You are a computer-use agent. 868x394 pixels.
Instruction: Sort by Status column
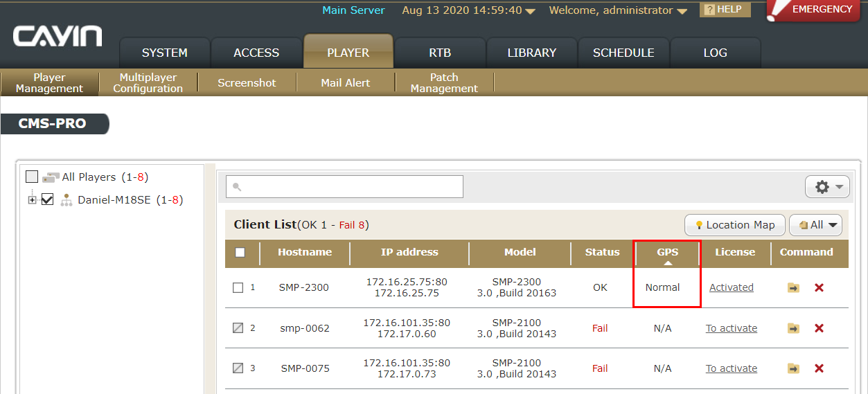point(602,252)
